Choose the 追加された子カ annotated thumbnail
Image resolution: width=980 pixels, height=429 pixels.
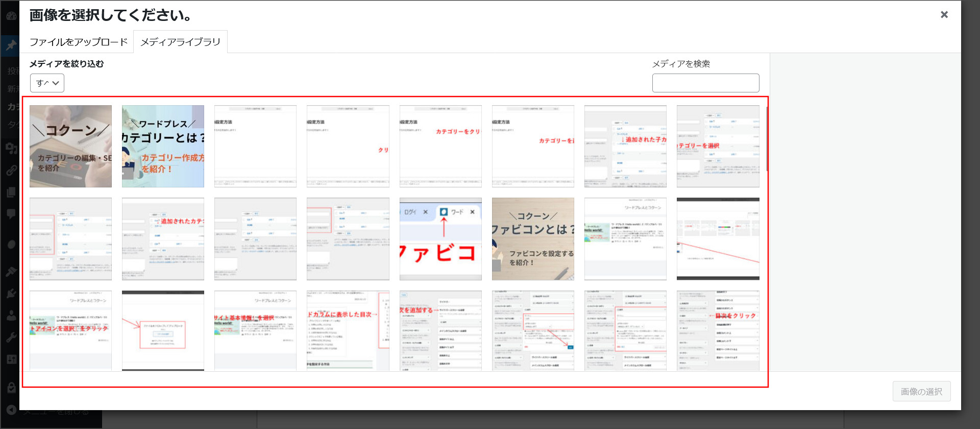(625, 146)
